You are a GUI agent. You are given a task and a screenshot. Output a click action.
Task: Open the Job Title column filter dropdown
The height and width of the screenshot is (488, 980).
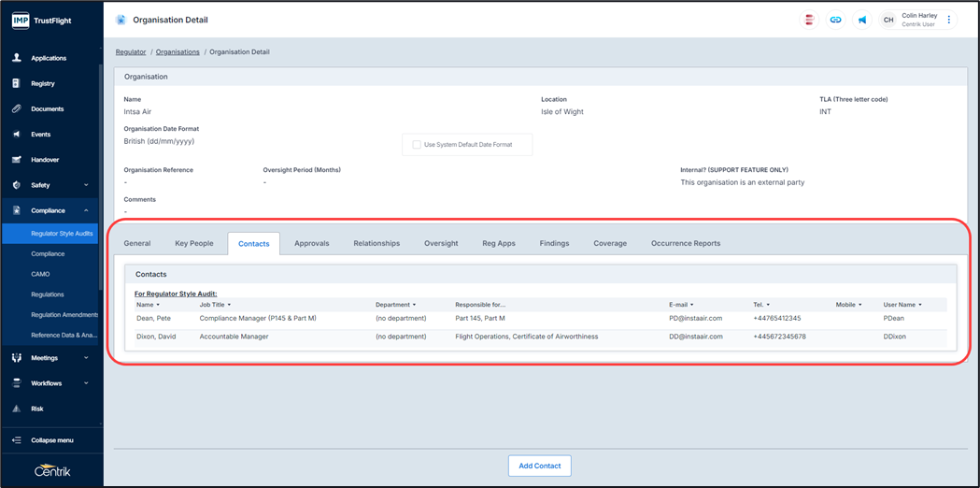point(229,305)
